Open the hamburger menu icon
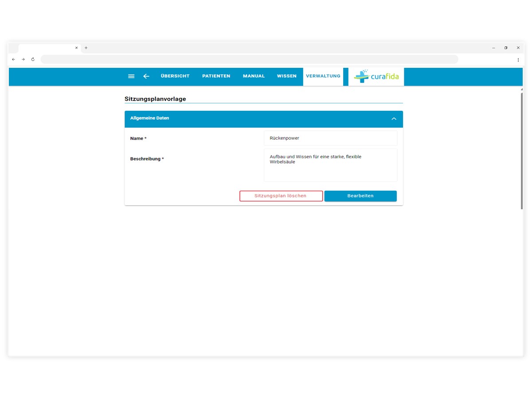Viewport: 532px width, 399px height. (x=131, y=76)
